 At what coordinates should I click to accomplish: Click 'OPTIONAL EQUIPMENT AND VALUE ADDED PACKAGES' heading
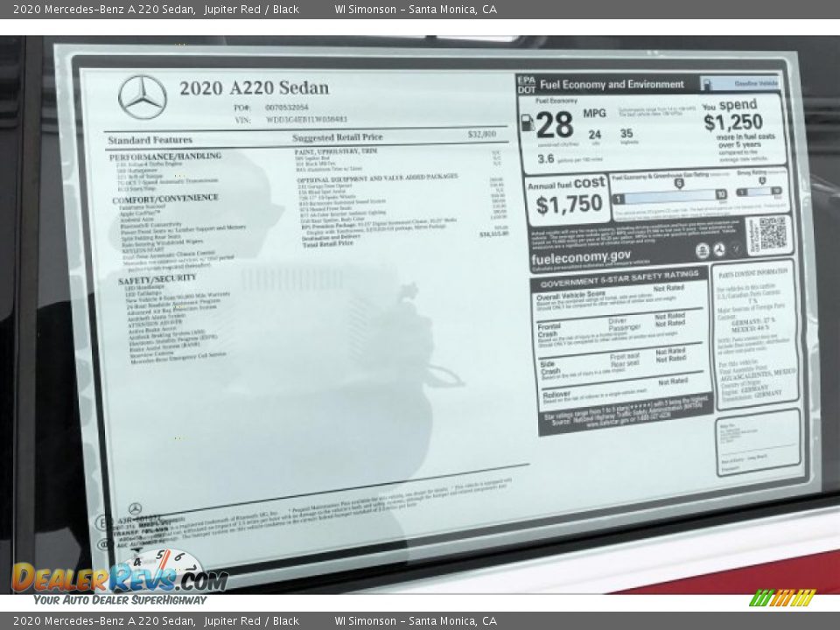pos(377,178)
